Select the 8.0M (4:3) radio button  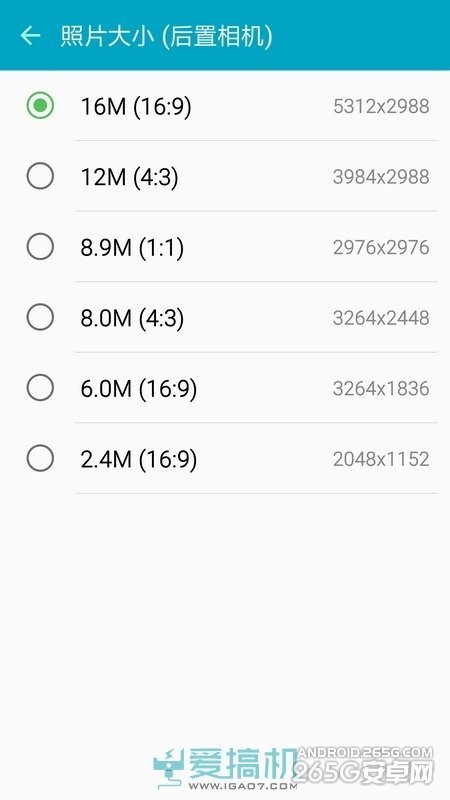coord(40,317)
